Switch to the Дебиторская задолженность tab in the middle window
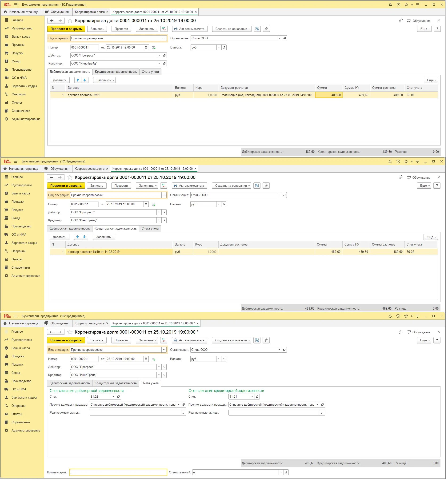 (70, 229)
